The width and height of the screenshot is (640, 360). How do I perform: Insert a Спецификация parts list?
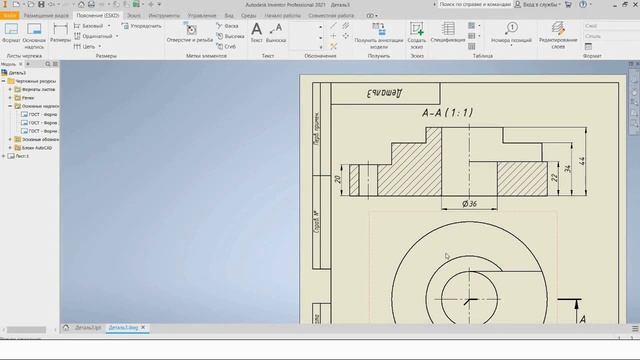click(x=448, y=33)
